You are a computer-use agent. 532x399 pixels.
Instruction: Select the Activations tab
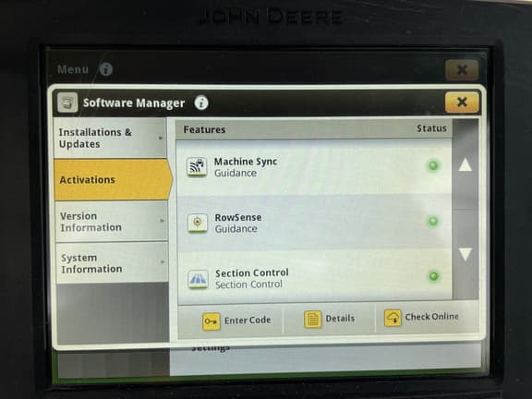click(x=113, y=180)
